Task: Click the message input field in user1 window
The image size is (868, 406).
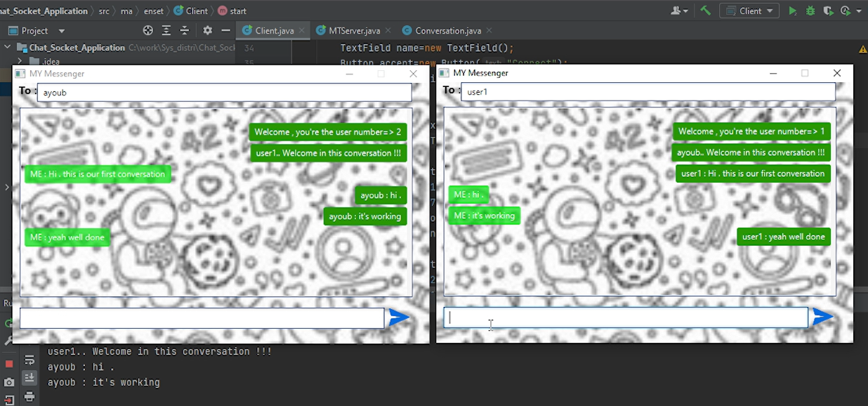Action: [625, 317]
